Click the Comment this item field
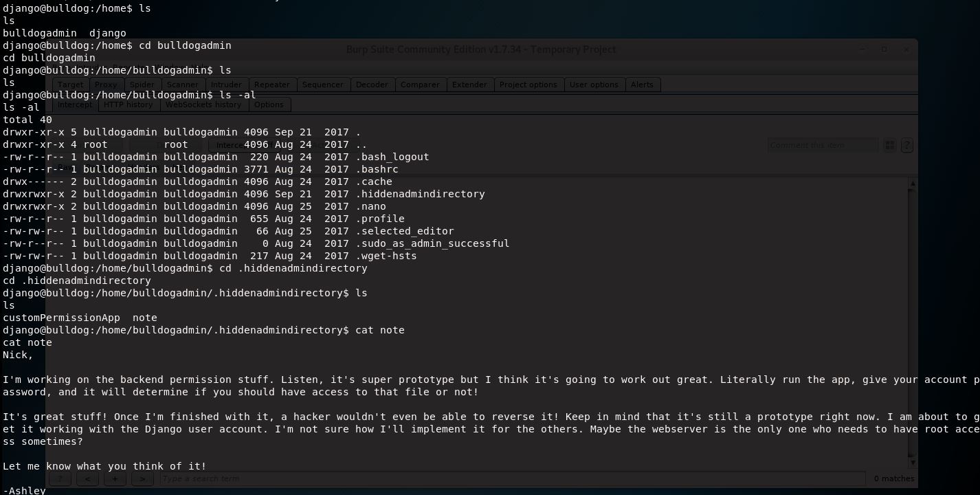This screenshot has width=980, height=495. (823, 145)
